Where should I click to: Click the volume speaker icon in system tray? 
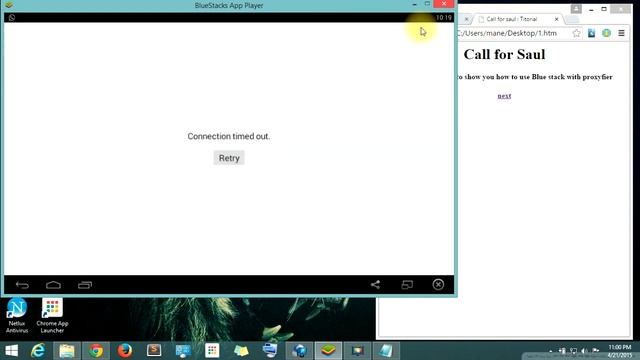[x=584, y=351]
